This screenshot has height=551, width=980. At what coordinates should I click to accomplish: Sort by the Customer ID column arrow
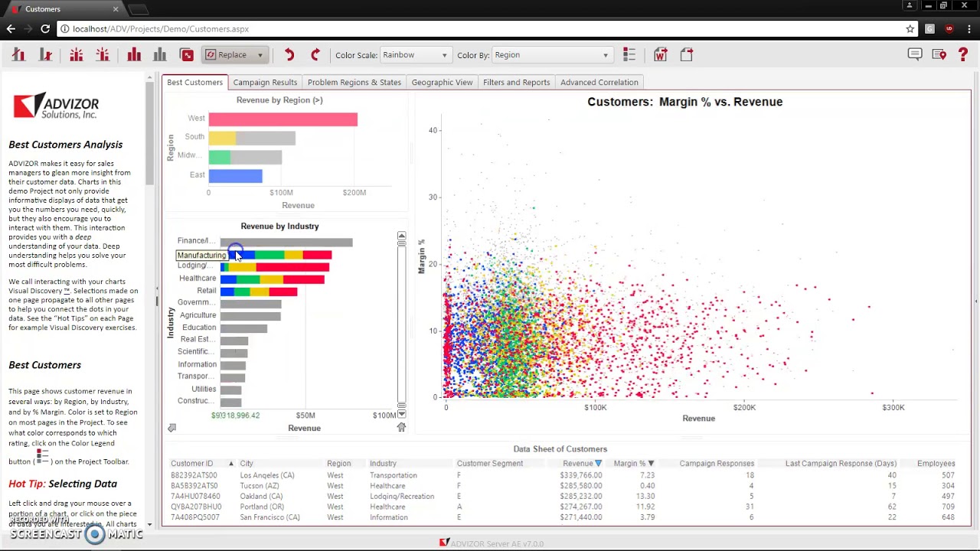pyautogui.click(x=230, y=463)
